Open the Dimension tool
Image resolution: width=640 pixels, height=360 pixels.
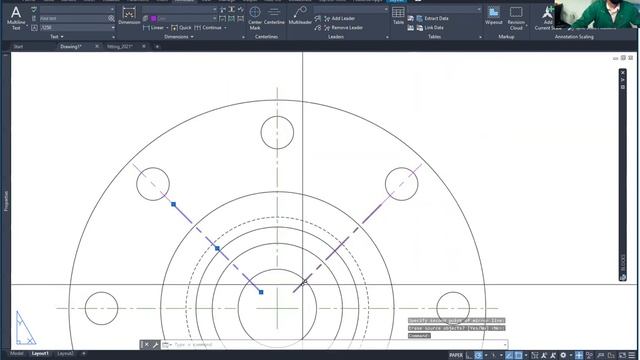(129, 16)
